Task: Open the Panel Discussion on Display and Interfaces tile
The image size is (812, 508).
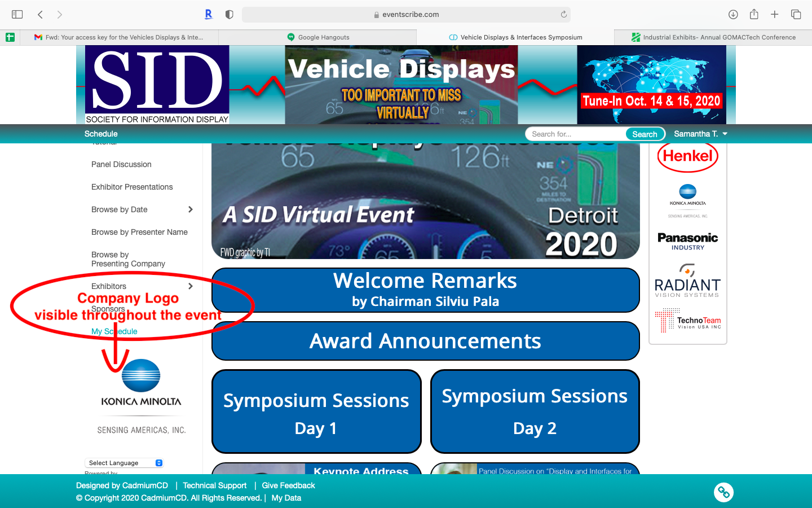Action: [x=535, y=468]
